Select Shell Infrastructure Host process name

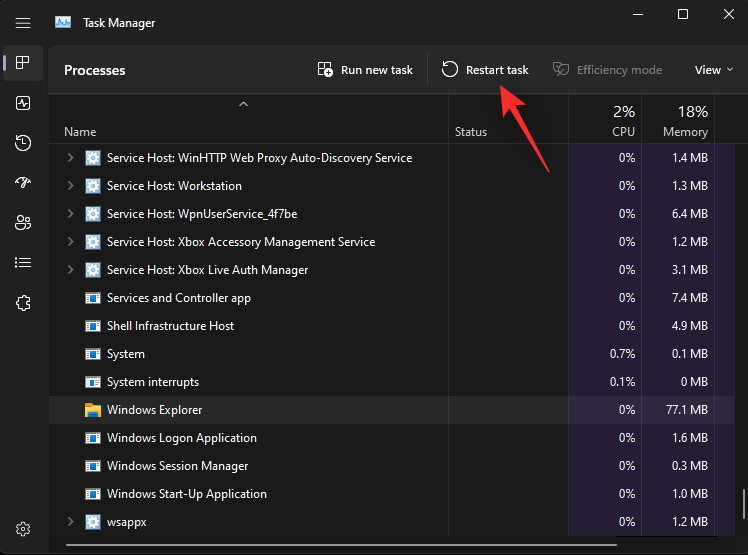pyautogui.click(x=170, y=326)
